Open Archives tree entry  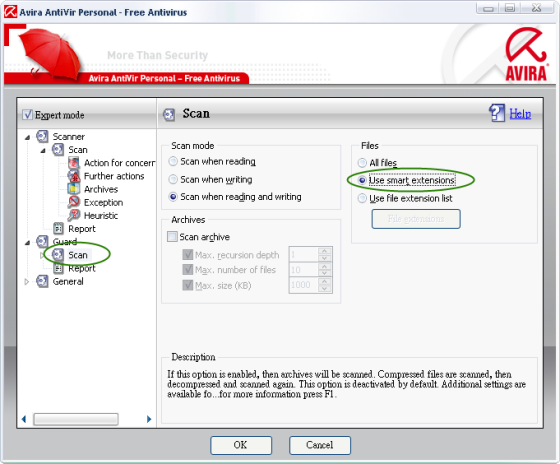(101, 189)
